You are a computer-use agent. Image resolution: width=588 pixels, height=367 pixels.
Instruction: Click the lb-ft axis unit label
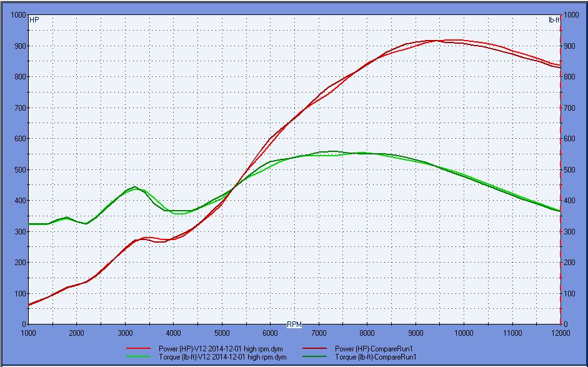[554, 20]
